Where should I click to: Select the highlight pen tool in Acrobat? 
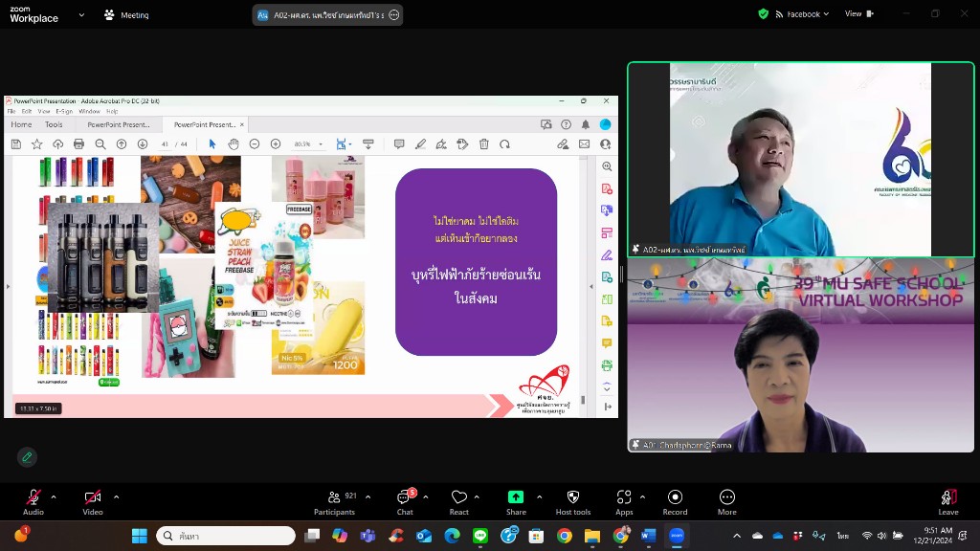click(420, 144)
